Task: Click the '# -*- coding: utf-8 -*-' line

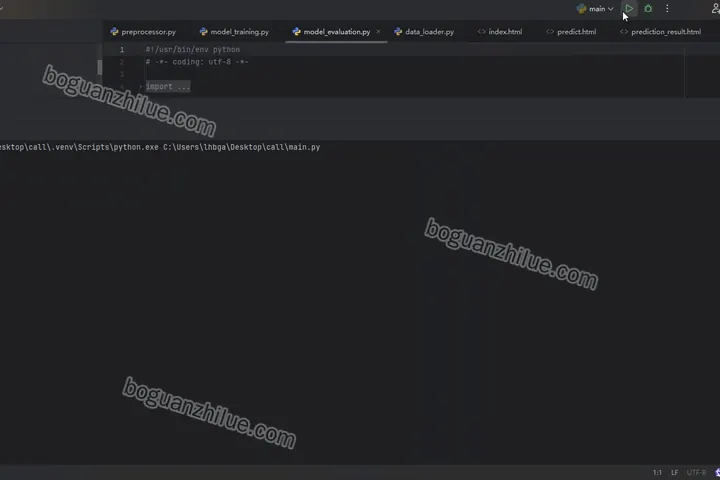Action: click(x=197, y=62)
